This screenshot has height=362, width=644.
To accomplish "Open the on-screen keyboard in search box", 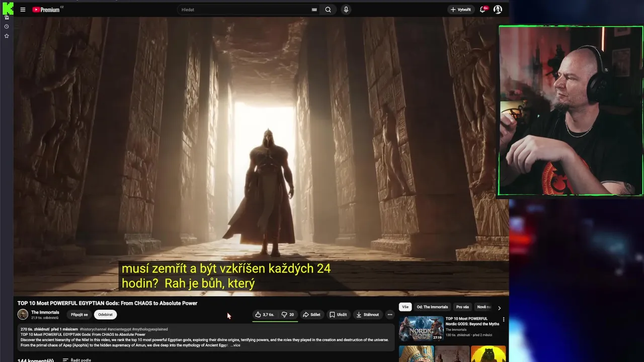I will [314, 10].
